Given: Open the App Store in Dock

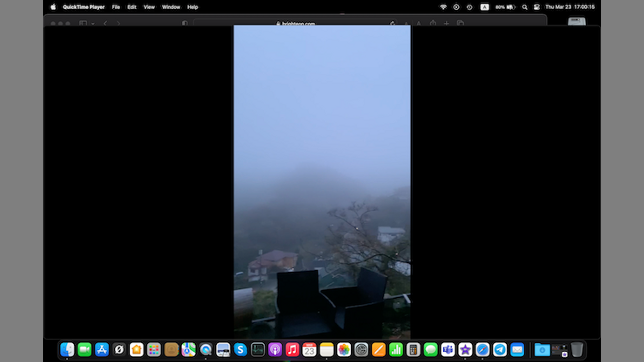Looking at the screenshot, I should pos(102,349).
